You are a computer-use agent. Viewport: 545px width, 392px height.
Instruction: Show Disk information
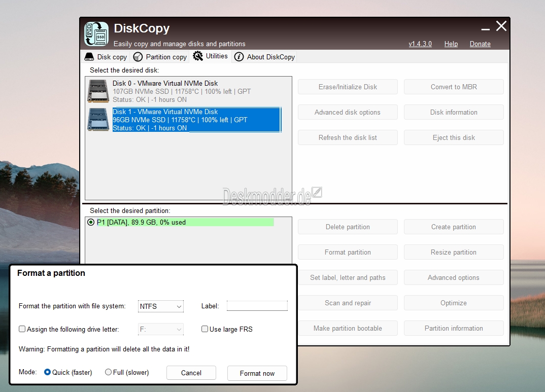454,112
